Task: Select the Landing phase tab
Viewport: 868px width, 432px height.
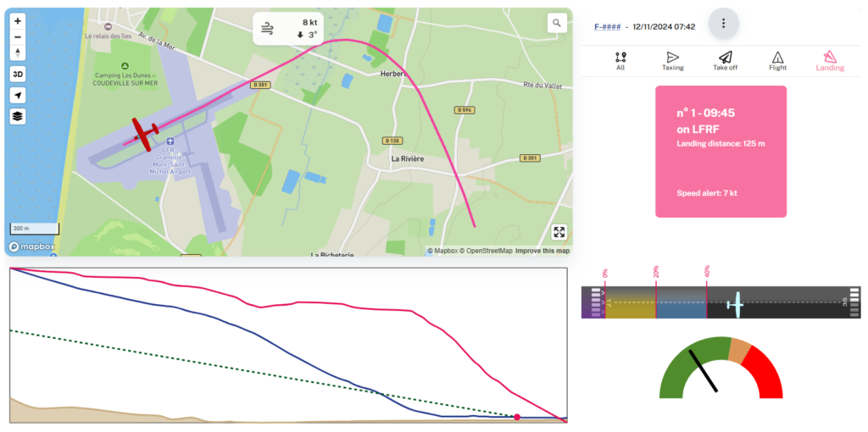Action: pos(830,61)
